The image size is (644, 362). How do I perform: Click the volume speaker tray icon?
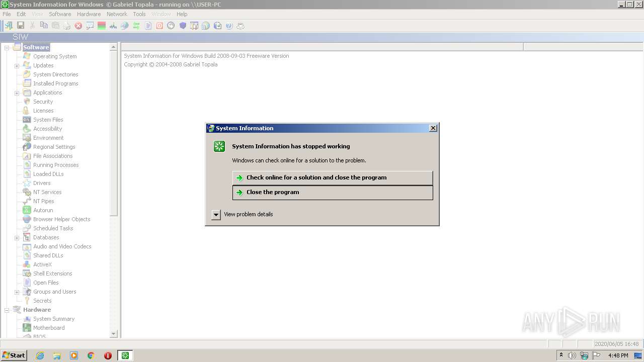572,355
